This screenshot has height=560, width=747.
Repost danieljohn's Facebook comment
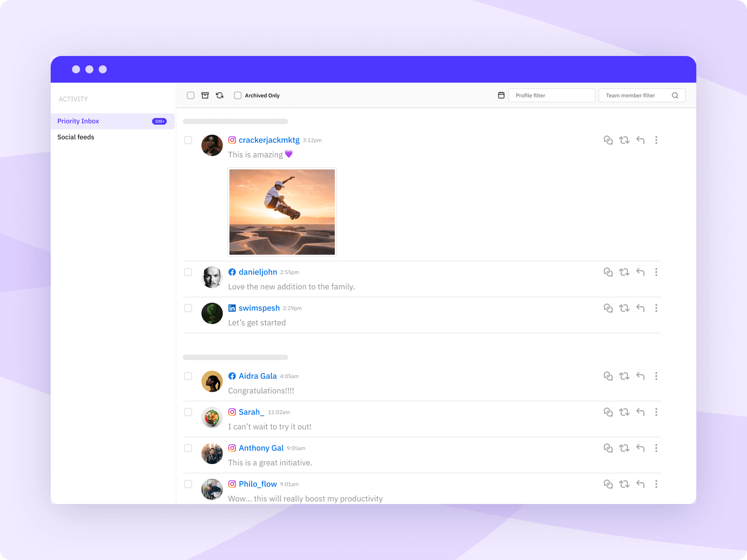point(624,272)
